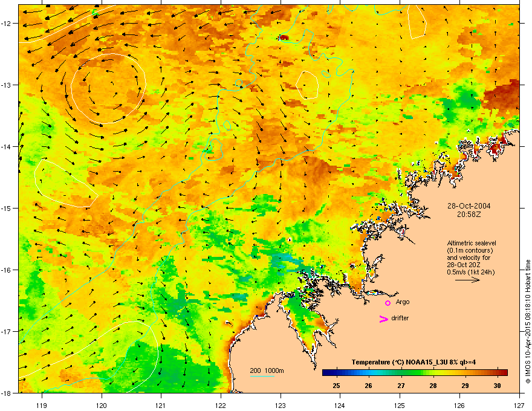Click the longitude axis label 126

click(459, 405)
